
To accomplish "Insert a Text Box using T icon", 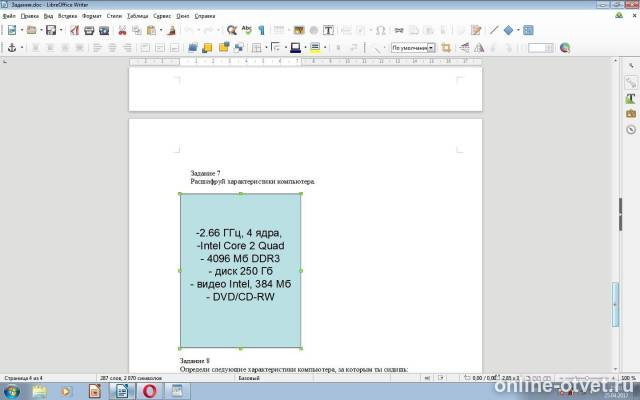I will tap(328, 30).
